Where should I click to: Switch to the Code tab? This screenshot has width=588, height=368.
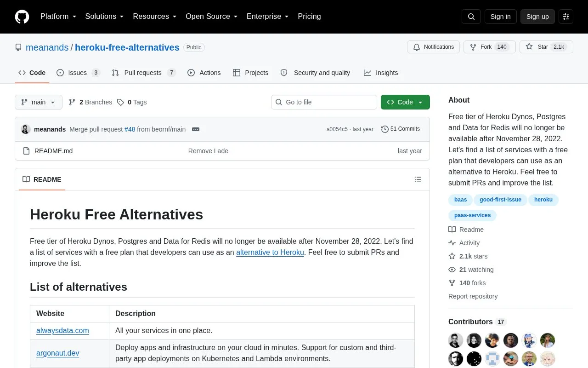(x=32, y=73)
